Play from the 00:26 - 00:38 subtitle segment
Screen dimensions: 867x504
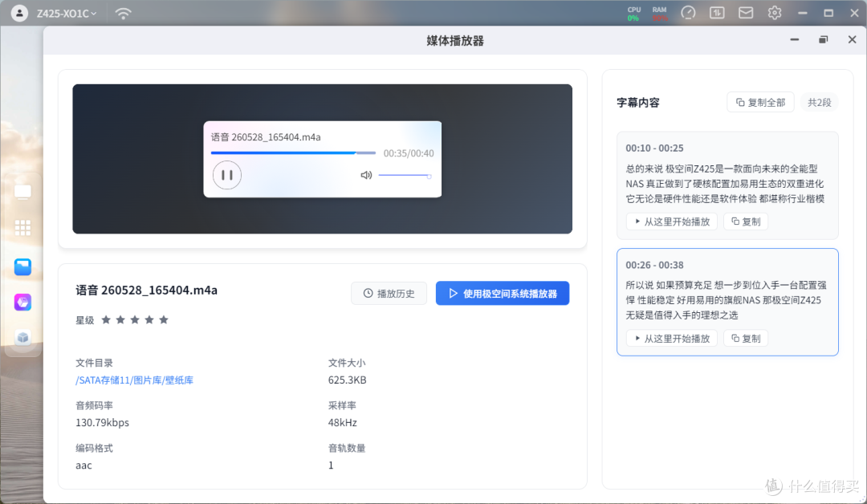click(x=672, y=338)
